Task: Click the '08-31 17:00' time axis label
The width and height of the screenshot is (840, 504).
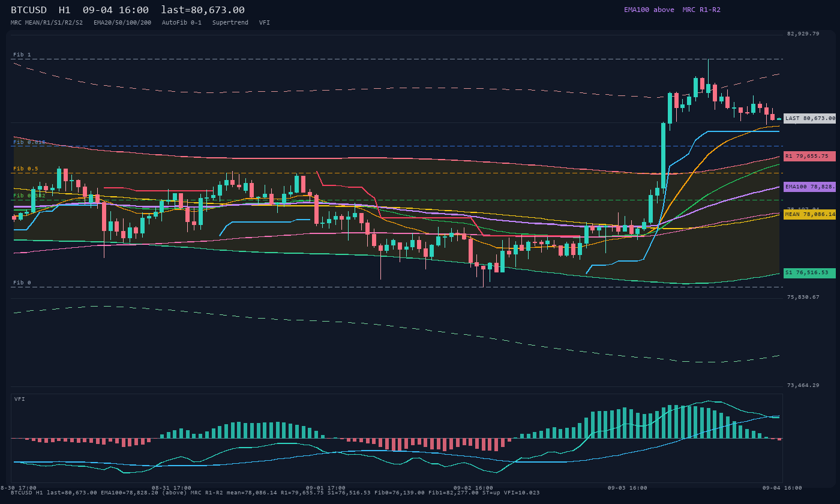Action: click(172, 488)
